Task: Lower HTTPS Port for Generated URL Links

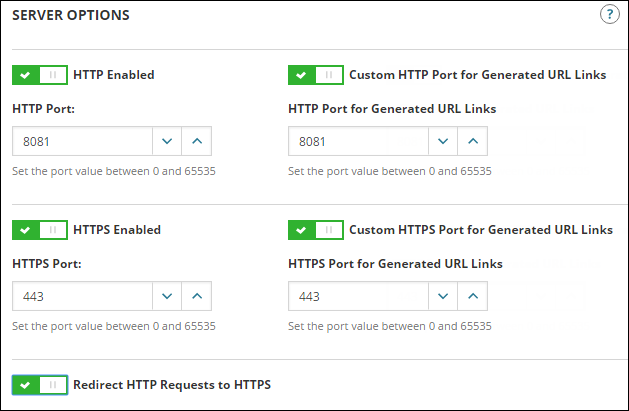Action: (x=443, y=296)
